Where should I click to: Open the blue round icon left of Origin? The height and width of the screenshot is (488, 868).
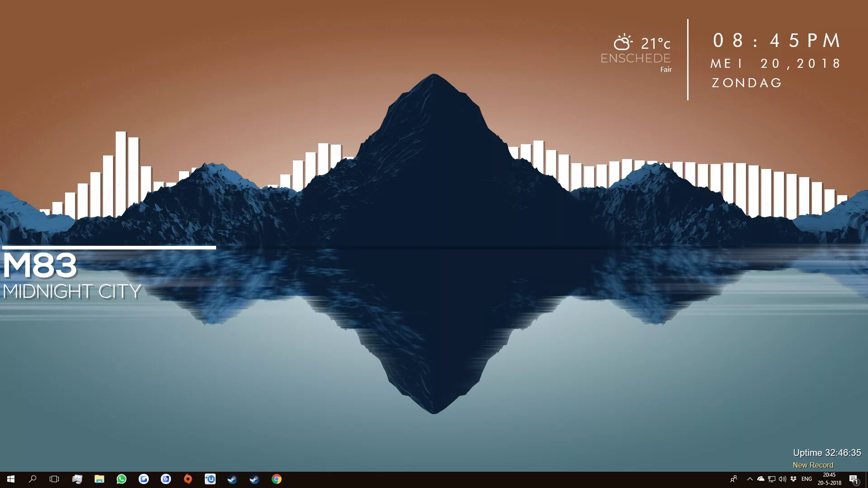[165, 479]
